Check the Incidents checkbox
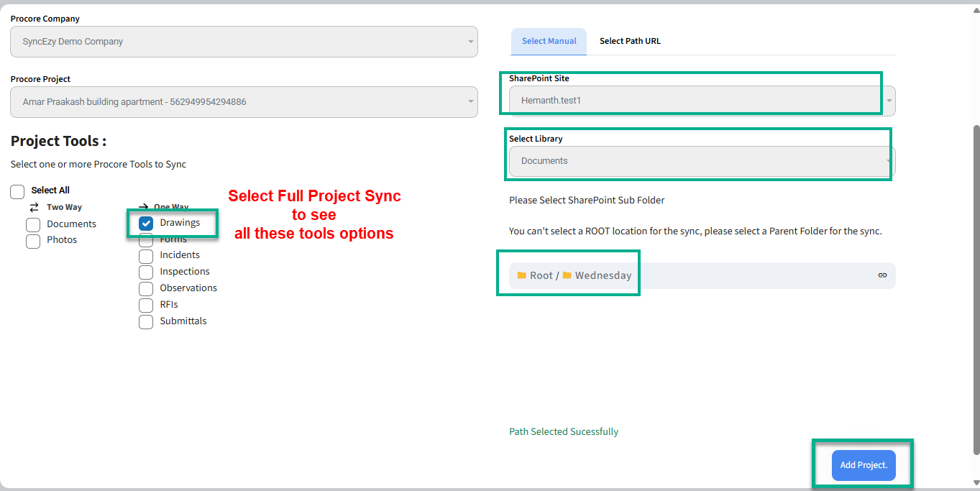The width and height of the screenshot is (980, 491). (146, 256)
